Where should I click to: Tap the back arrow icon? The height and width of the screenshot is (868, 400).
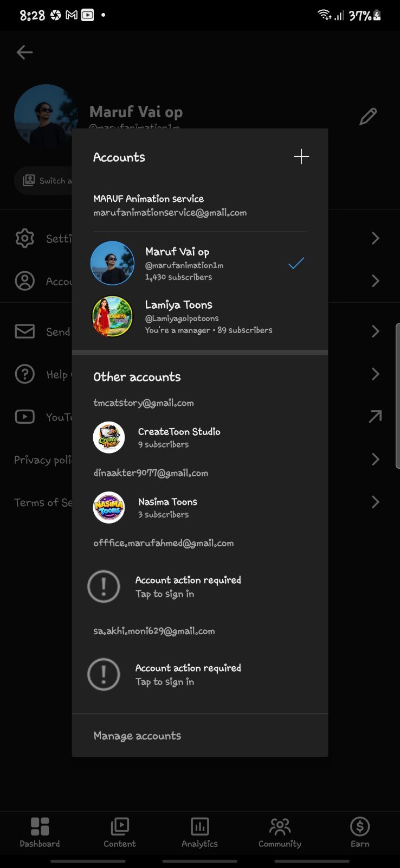[x=25, y=52]
